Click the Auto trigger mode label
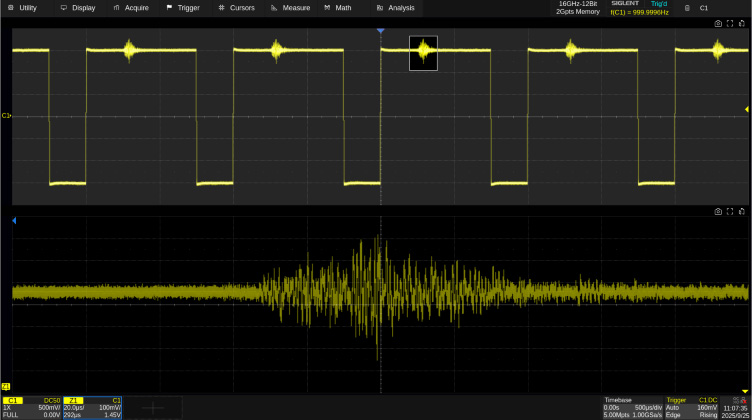 pos(672,408)
